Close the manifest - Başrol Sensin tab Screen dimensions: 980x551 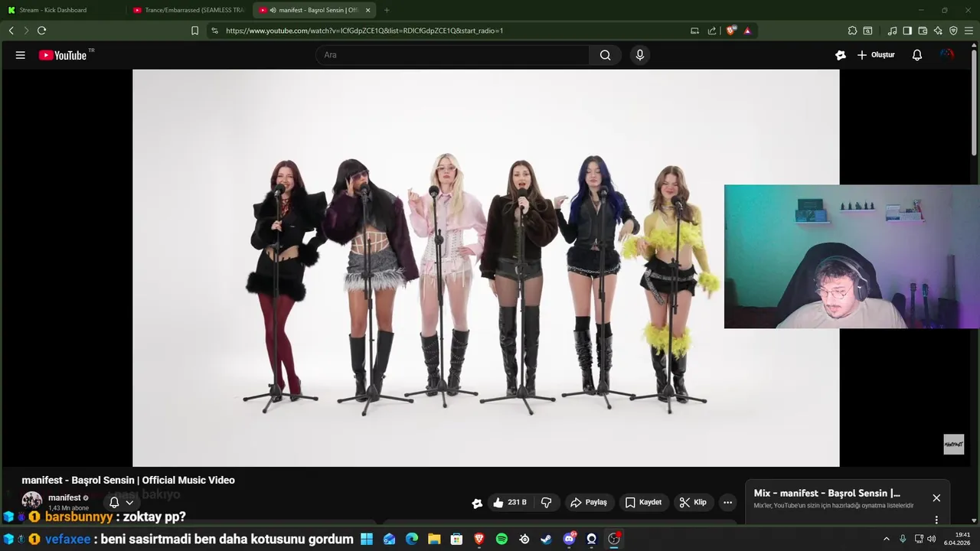coord(368,10)
